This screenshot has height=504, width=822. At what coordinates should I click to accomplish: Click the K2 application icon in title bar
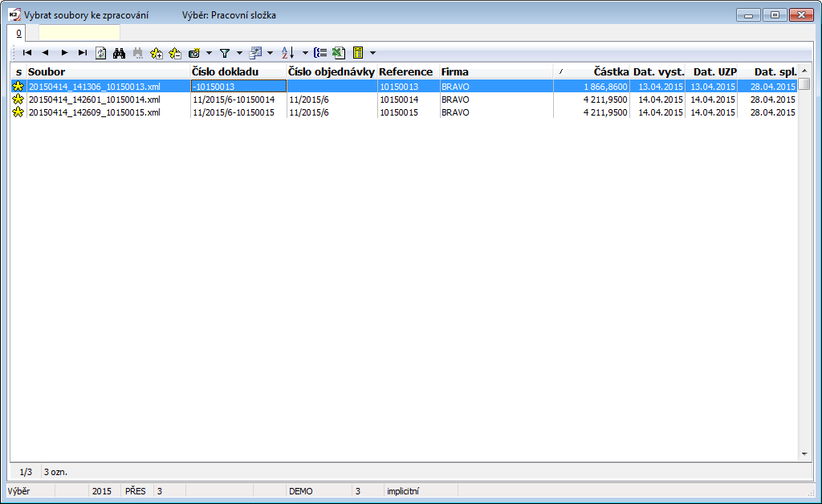coord(14,14)
